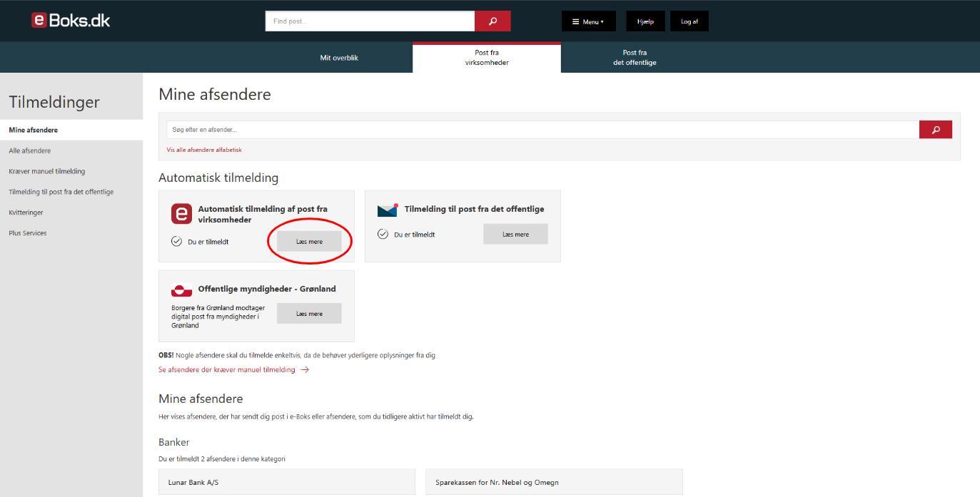Click arrow icon next to manuel tilmelding link
This screenshot has height=497, width=980.
pyautogui.click(x=305, y=370)
